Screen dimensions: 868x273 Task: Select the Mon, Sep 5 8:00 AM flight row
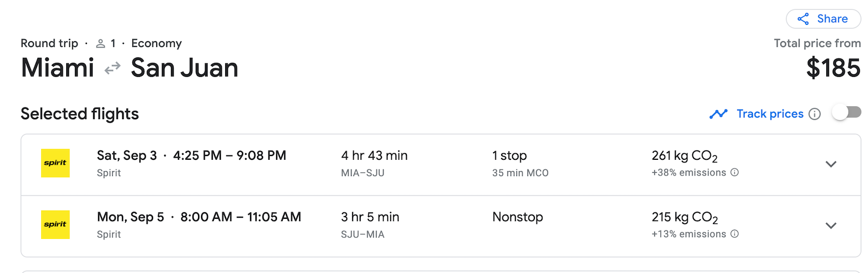point(441,226)
